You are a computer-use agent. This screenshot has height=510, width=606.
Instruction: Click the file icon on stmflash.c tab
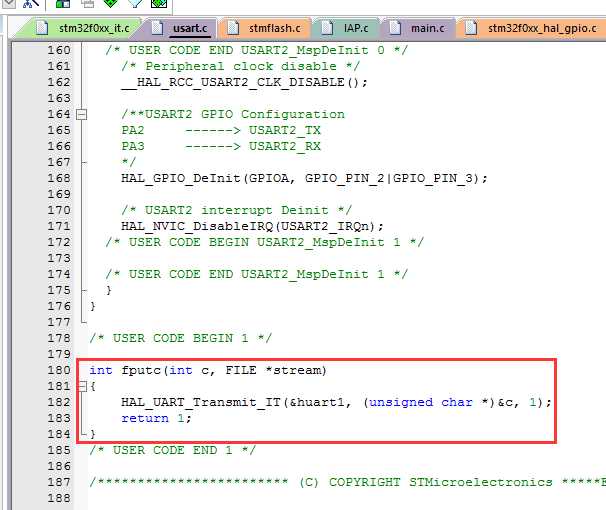point(233,28)
